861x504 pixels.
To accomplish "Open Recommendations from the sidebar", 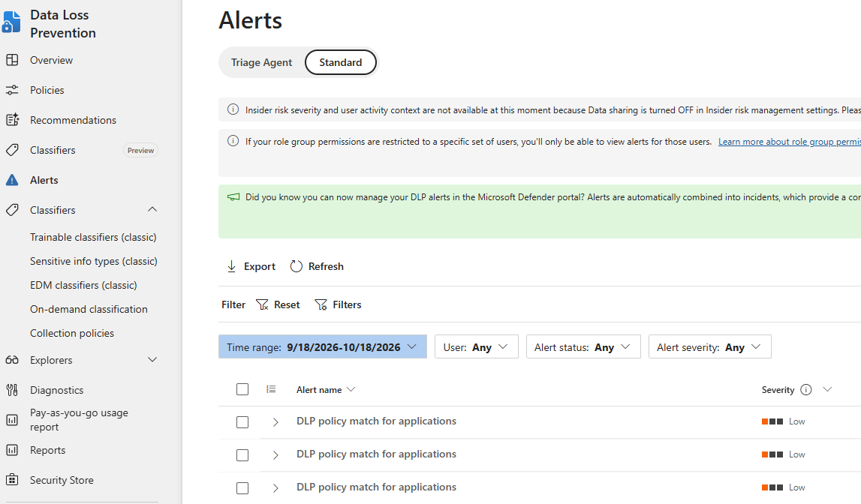I will [x=73, y=120].
